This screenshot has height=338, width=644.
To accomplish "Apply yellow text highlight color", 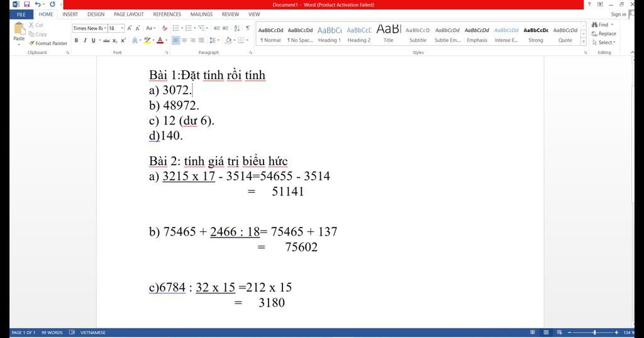I will click(147, 40).
